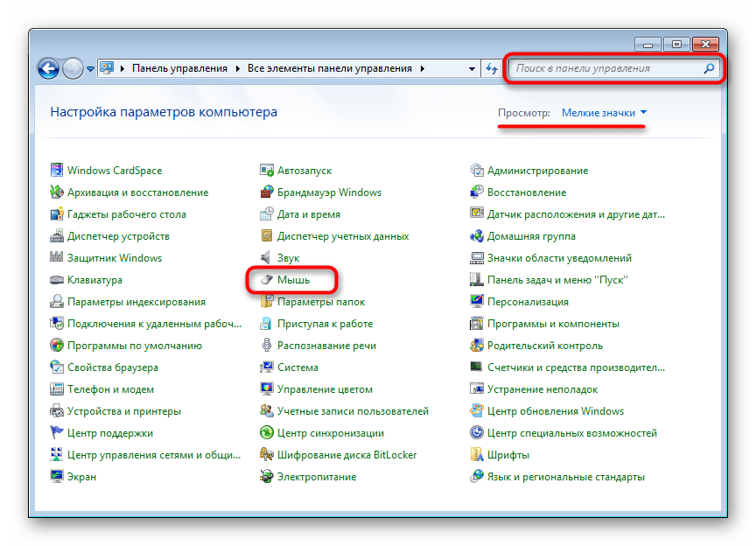Click inside the Поиск в панели управления field
Screen dimensions: 756x546
point(604,67)
